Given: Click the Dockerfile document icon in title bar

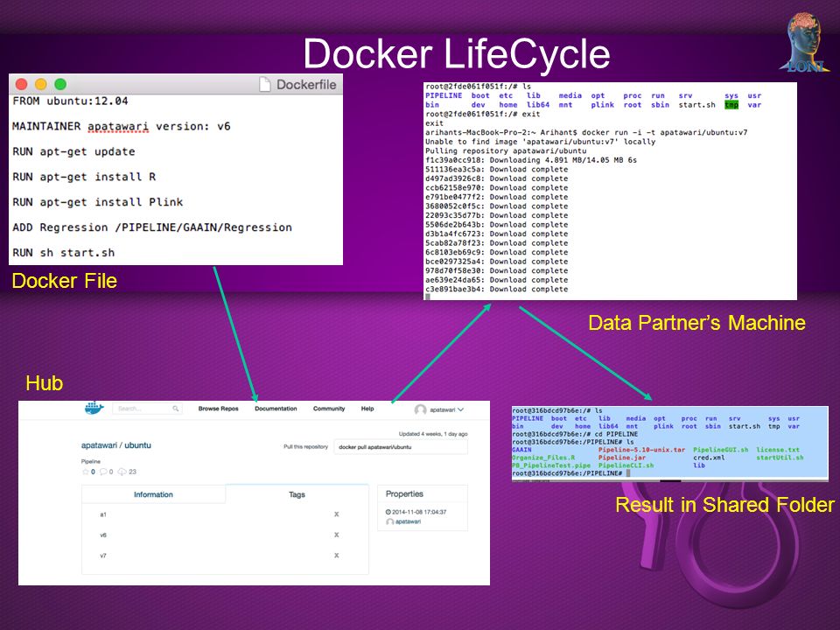Looking at the screenshot, I should point(264,84).
